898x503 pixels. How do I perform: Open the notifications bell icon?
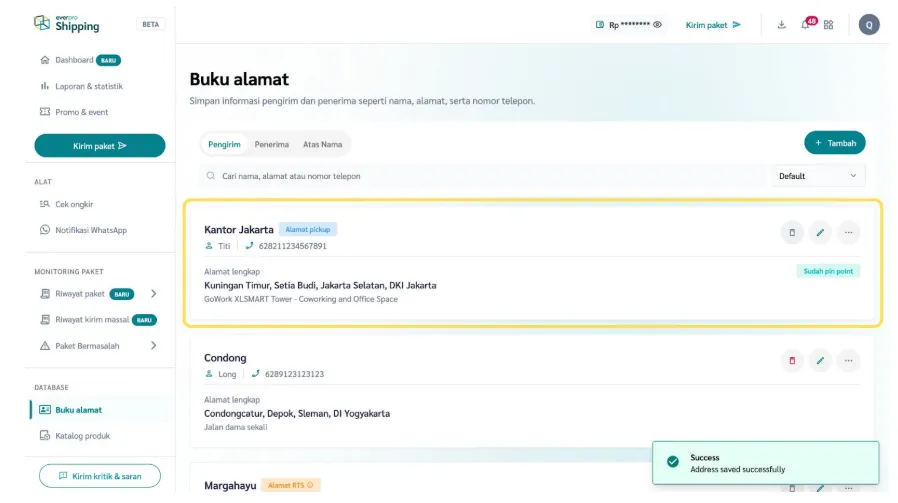click(x=805, y=25)
